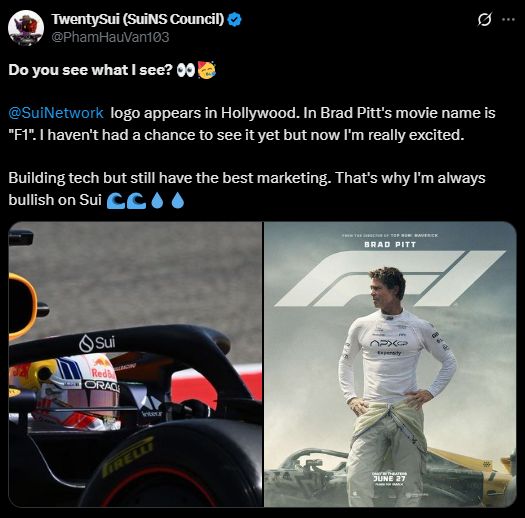Click the TwentySui (SuiNS Council) display name
525x518 pixels.
click(x=138, y=19)
